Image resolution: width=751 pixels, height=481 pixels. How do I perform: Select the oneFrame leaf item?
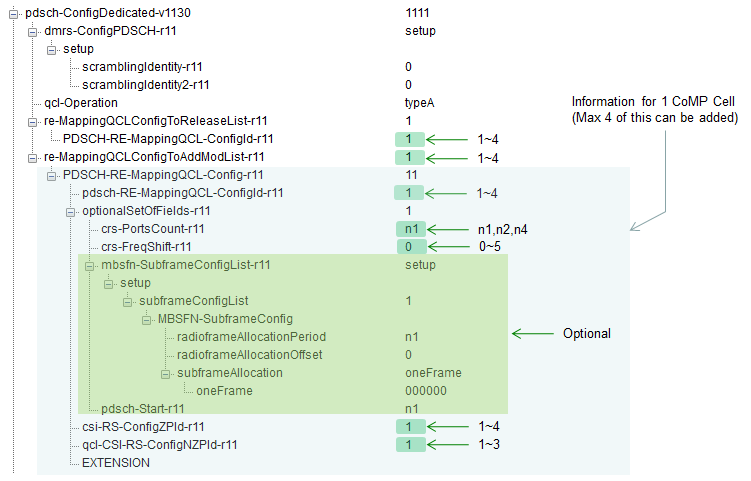[224, 391]
